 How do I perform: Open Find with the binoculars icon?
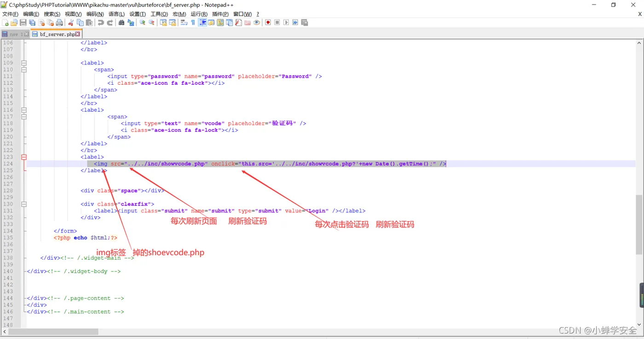[121, 23]
